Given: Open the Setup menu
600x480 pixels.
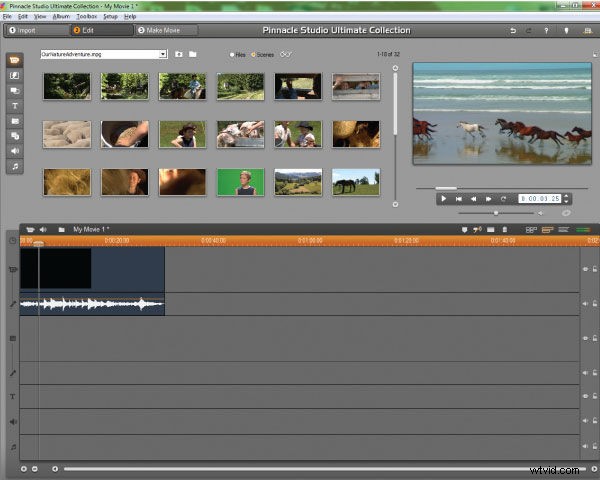Looking at the screenshot, I should pyautogui.click(x=110, y=16).
